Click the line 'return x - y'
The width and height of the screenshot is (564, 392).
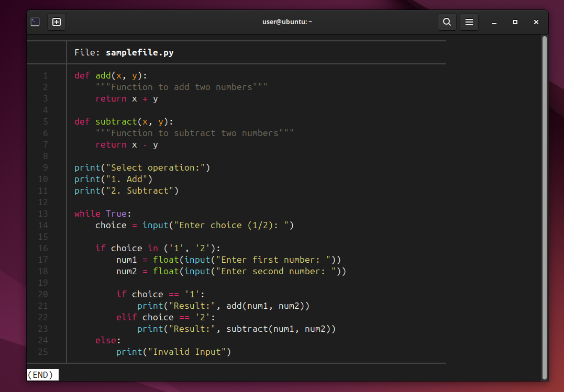(127, 144)
